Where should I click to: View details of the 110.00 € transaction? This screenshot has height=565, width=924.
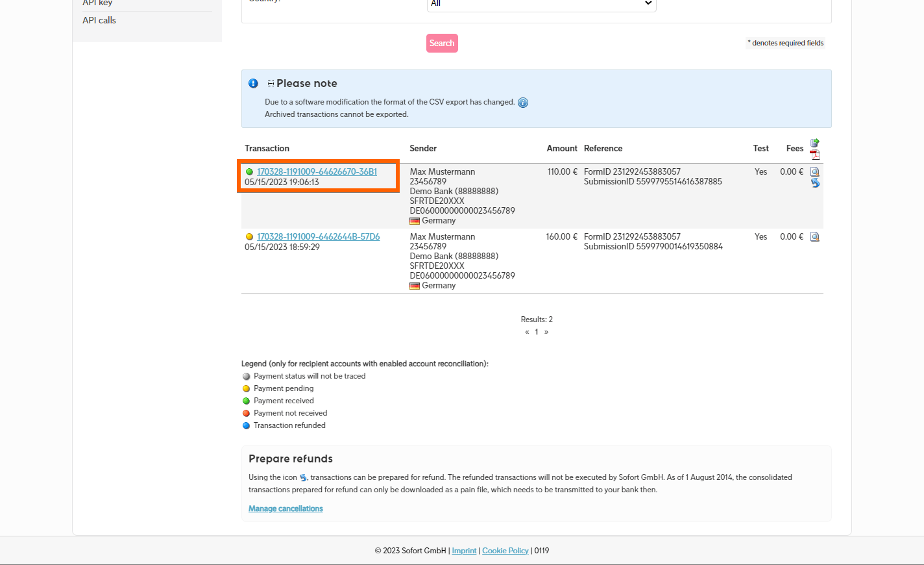pyautogui.click(x=815, y=172)
